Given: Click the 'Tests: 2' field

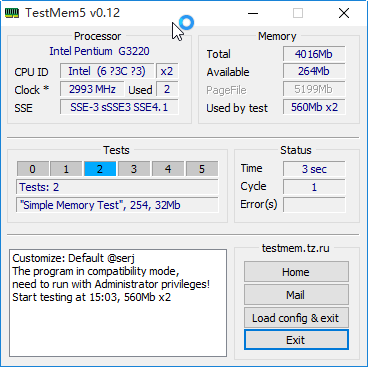Looking at the screenshot, I should (117, 187).
